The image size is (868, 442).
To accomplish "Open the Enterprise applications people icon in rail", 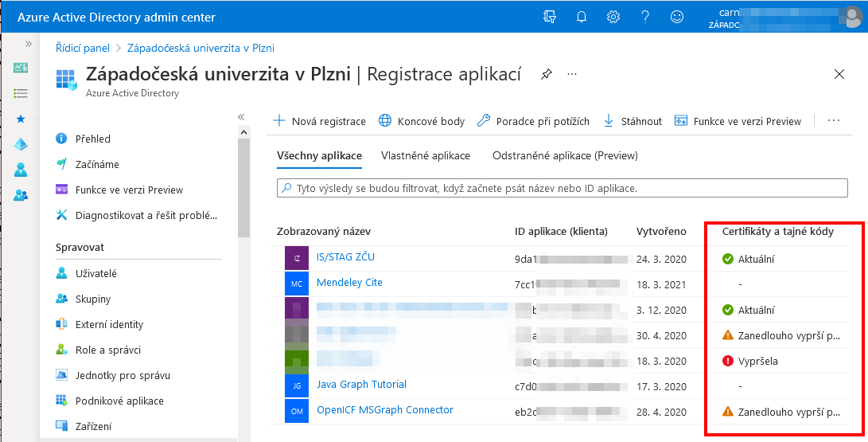I will (21, 195).
